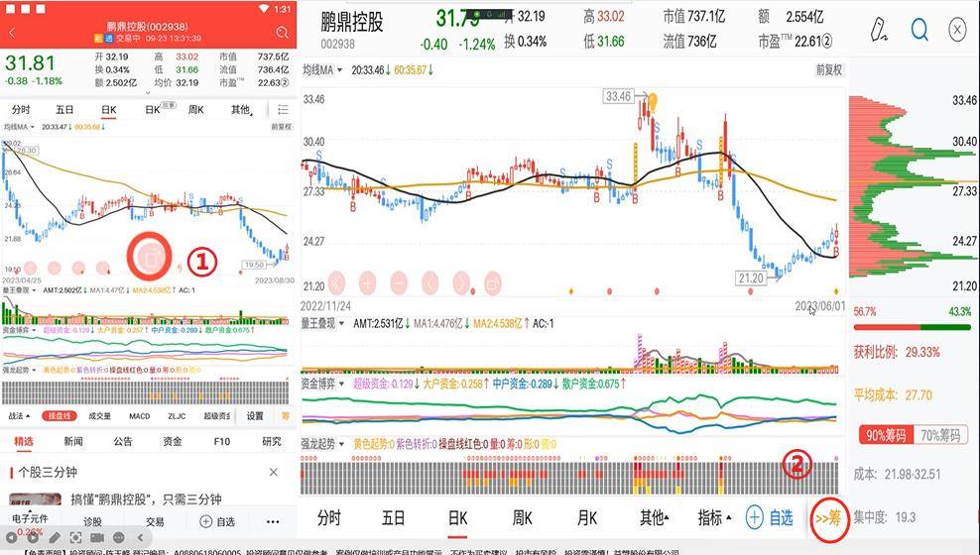This screenshot has height=555, width=980.
Task: Open indicator 设置
Action: point(254,416)
